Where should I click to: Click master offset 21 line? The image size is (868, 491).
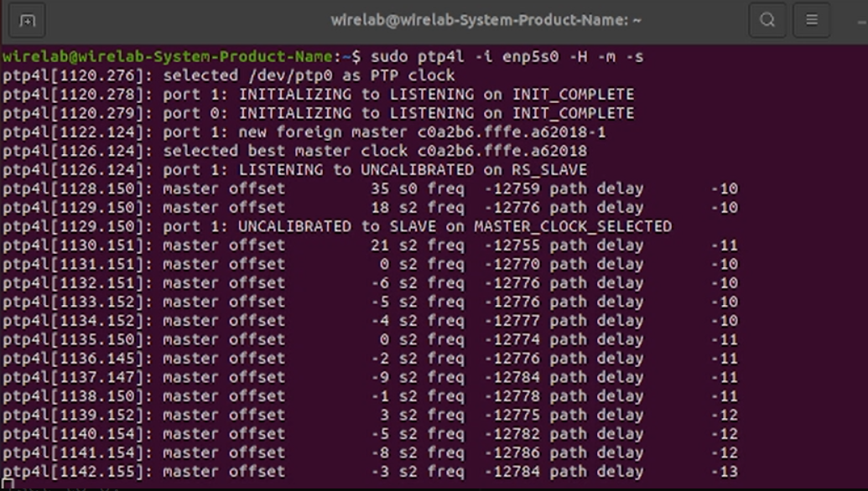370,245
